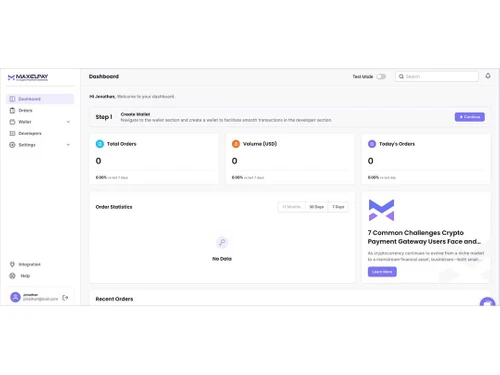The height and width of the screenshot is (375, 500).
Task: Click the Dashboard sidebar icon
Action: tap(12, 99)
